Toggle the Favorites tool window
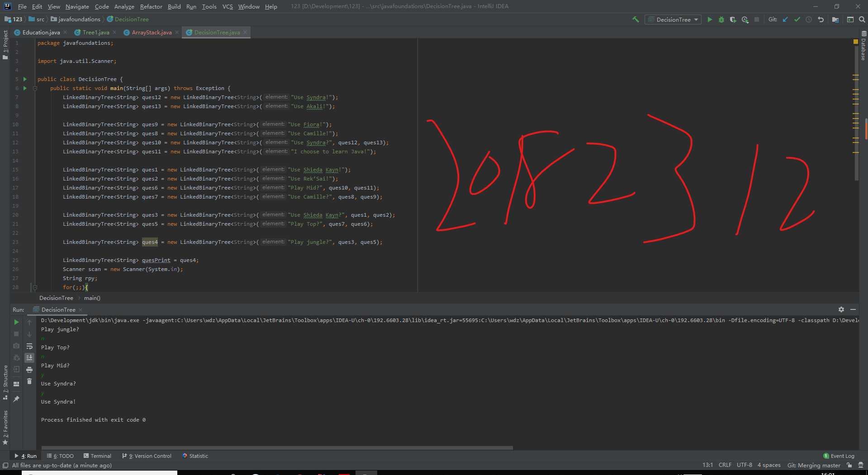The image size is (868, 475). tap(5, 427)
